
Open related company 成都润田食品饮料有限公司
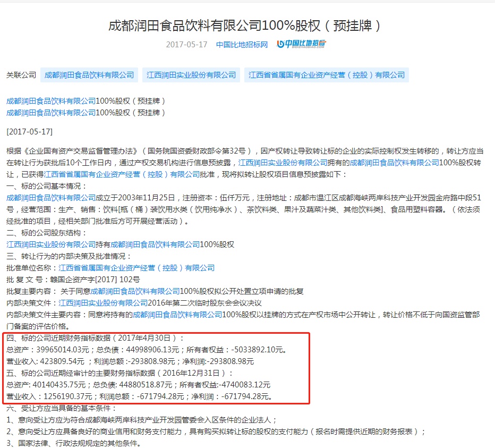coord(89,74)
